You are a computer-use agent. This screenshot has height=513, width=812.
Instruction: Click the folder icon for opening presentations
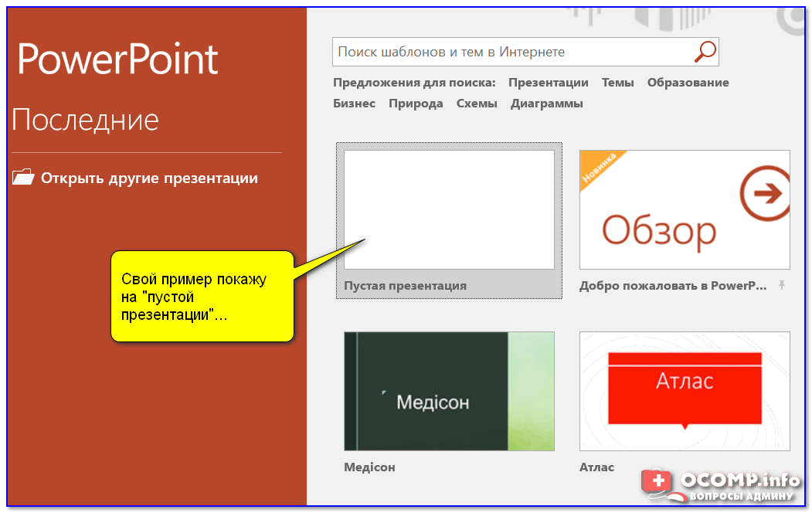(22, 177)
